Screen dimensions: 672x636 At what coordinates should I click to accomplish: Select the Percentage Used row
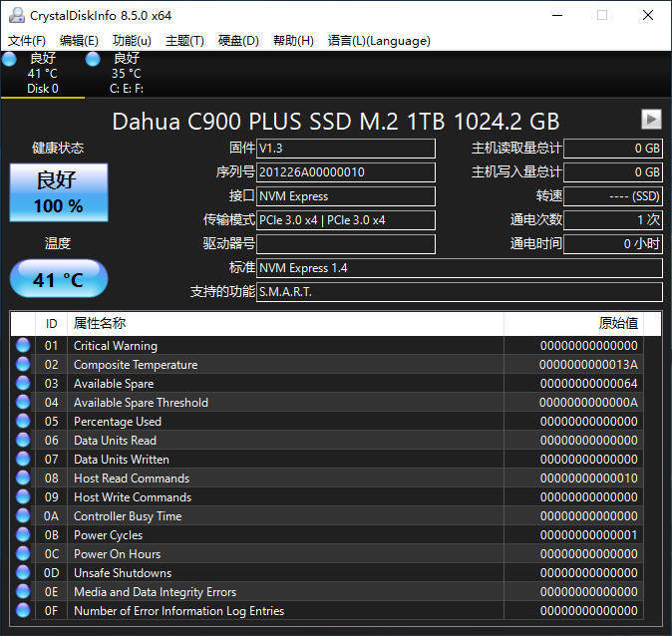click(327, 421)
